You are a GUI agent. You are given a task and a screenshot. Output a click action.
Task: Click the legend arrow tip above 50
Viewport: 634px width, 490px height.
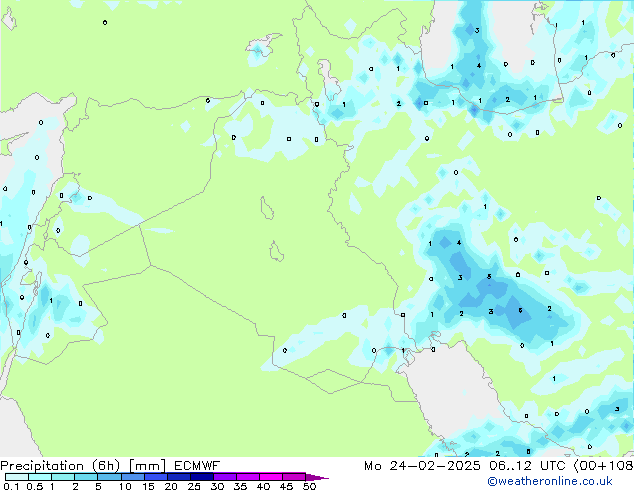coord(317,478)
